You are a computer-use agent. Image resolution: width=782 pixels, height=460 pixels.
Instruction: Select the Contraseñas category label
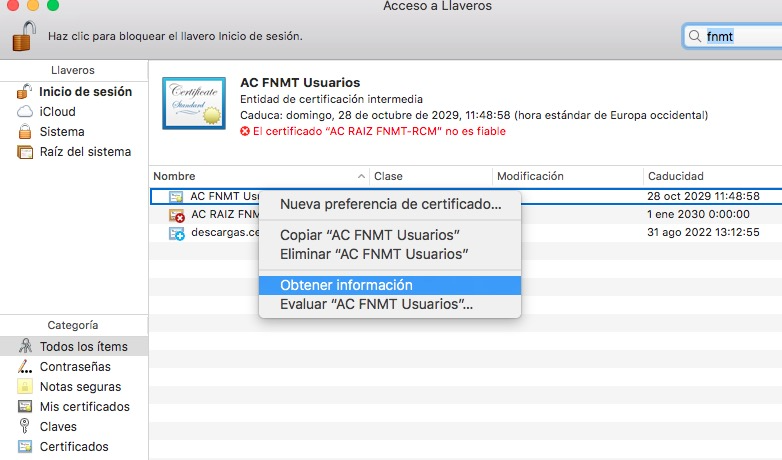point(75,367)
